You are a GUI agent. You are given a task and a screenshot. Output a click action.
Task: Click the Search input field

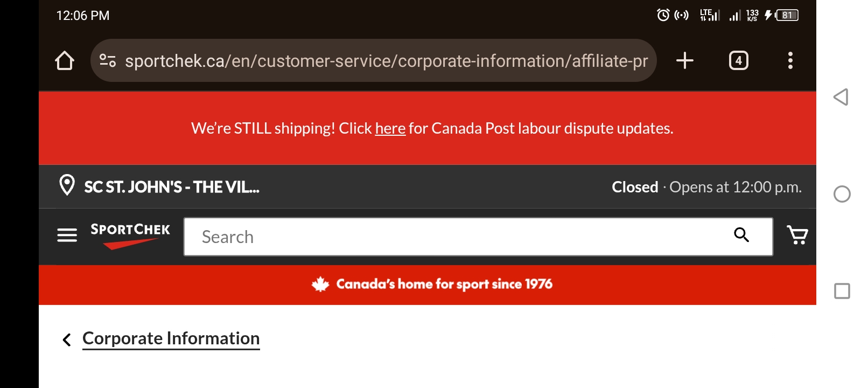tap(478, 237)
